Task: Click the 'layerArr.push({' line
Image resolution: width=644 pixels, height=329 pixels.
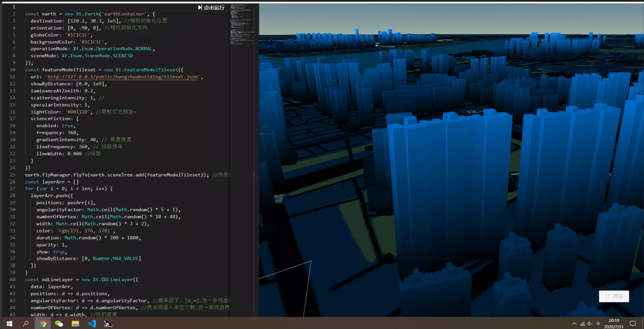Action: 52,196
